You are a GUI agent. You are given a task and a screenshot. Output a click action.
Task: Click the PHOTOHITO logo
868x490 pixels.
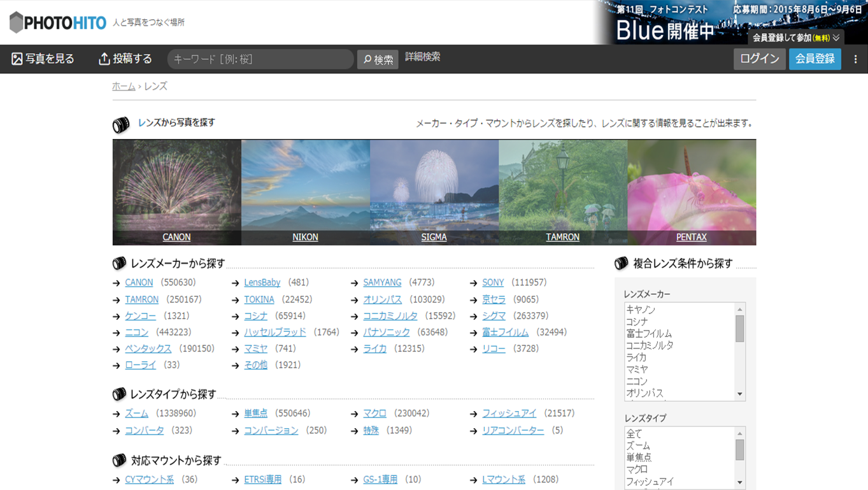[58, 23]
